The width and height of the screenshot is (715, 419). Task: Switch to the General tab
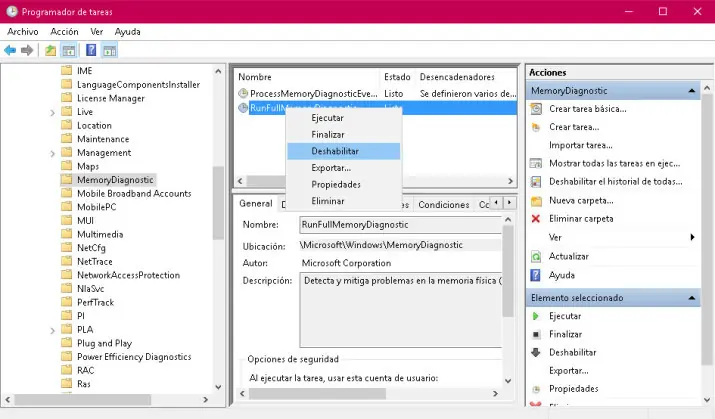coord(256,203)
